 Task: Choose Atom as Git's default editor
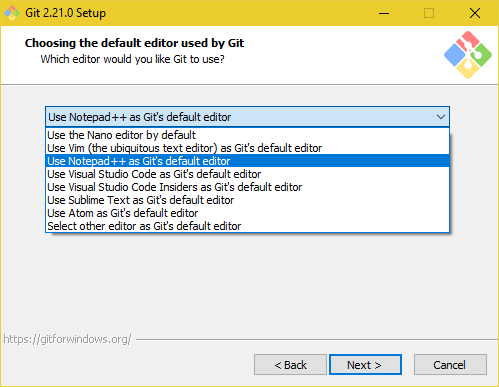(x=247, y=213)
